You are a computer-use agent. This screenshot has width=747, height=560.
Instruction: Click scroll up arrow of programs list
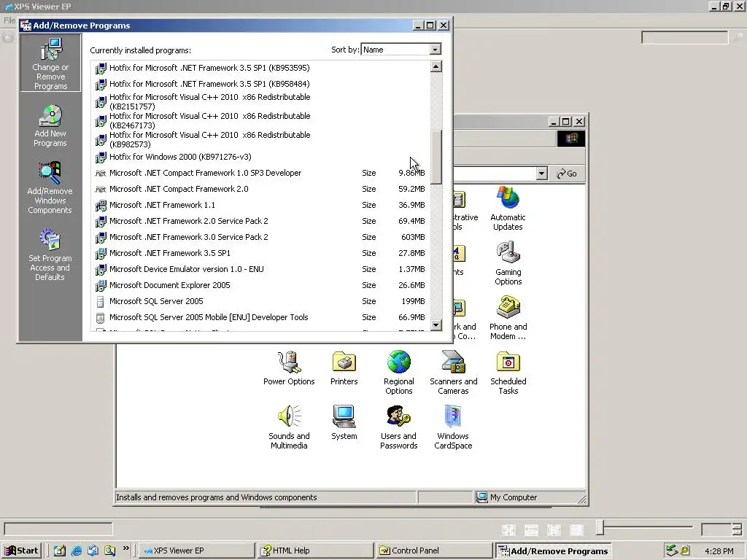pos(436,66)
